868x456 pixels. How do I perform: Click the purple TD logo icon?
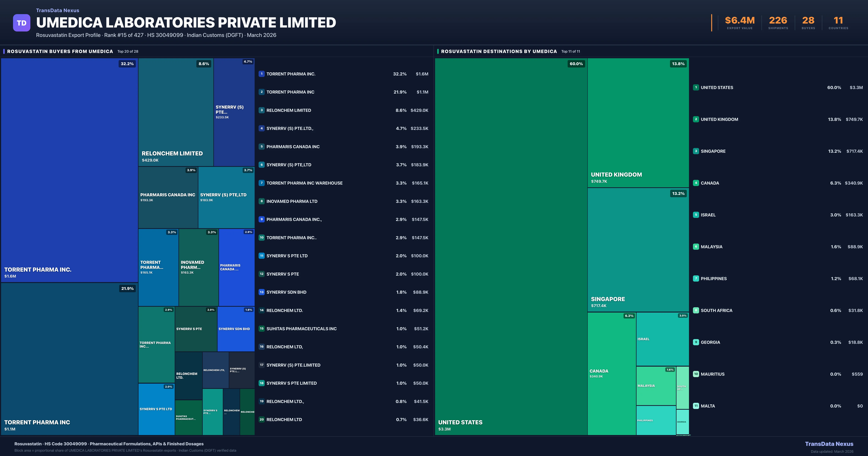22,23
